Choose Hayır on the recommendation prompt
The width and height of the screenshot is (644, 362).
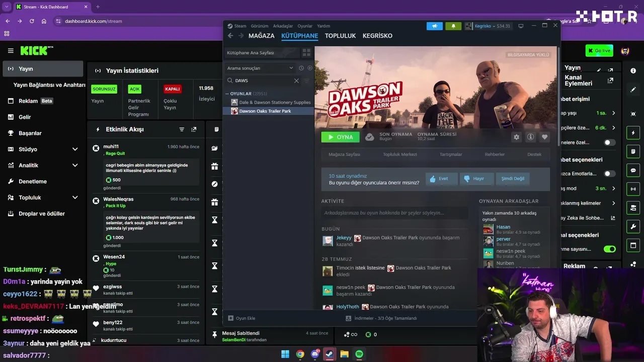(x=477, y=178)
